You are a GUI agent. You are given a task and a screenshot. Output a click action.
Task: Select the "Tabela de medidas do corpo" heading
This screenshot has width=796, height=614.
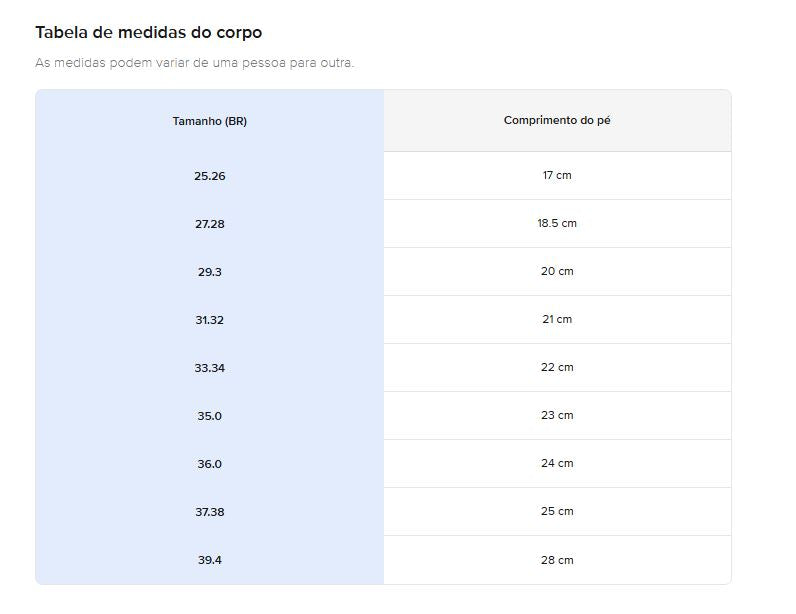point(149,32)
